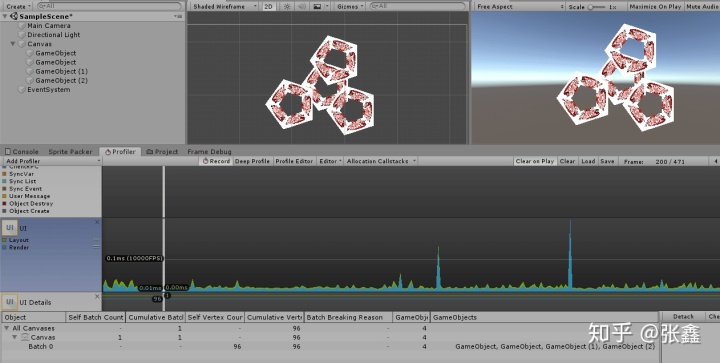This screenshot has width=720, height=363.
Task: Collapse All Canvases row
Action: point(6,328)
